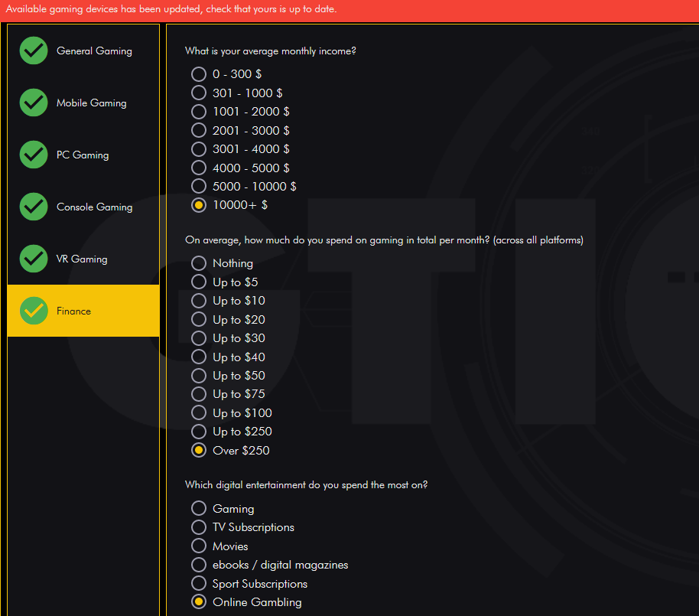
Task: Choose ebooks / digital magazines option
Action: (199, 565)
